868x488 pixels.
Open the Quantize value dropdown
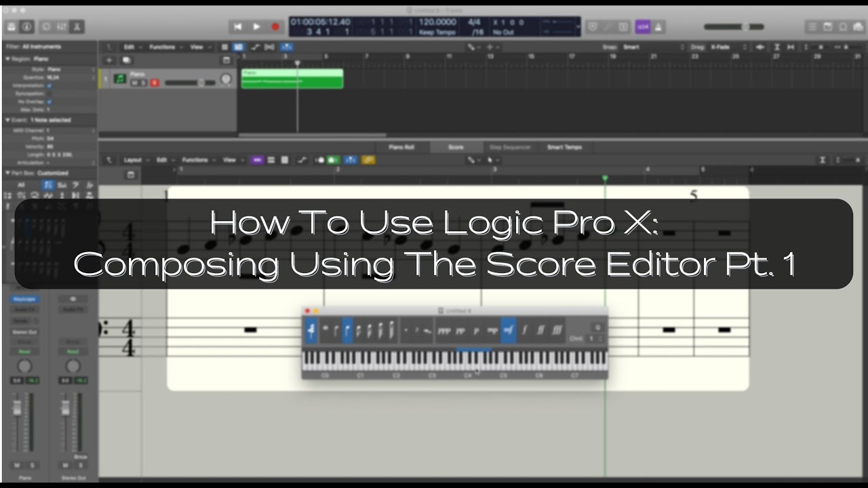tap(71, 78)
